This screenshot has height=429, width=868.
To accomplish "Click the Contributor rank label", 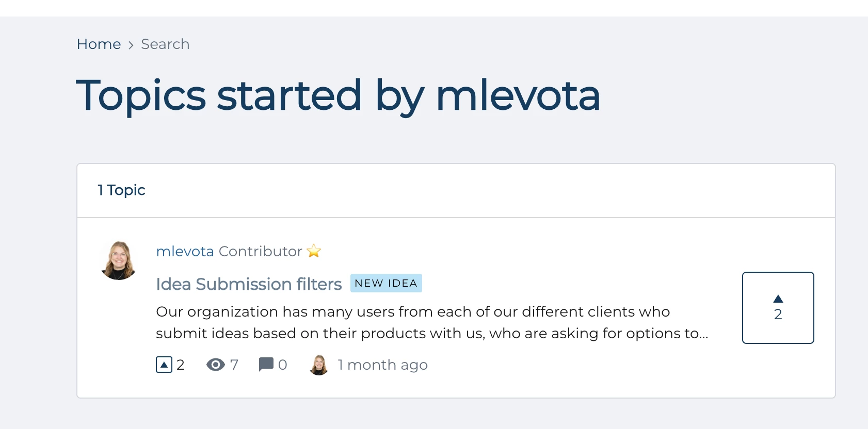I will click(x=260, y=251).
